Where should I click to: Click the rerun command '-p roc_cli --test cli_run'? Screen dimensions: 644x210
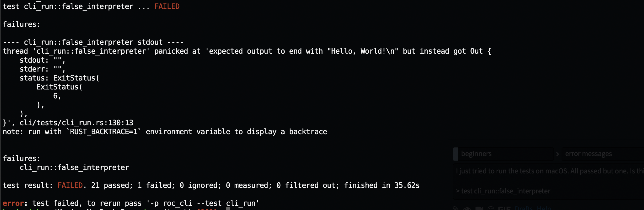203,203
